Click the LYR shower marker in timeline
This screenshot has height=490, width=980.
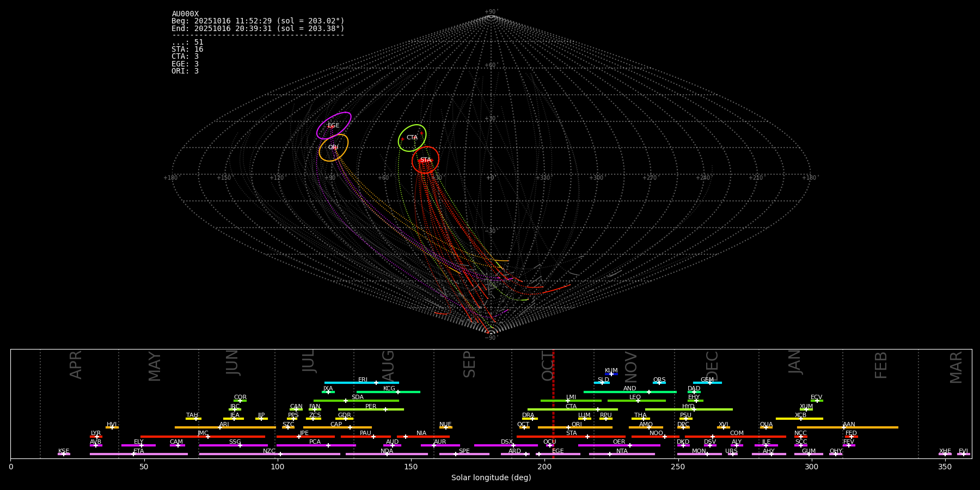coord(96,437)
